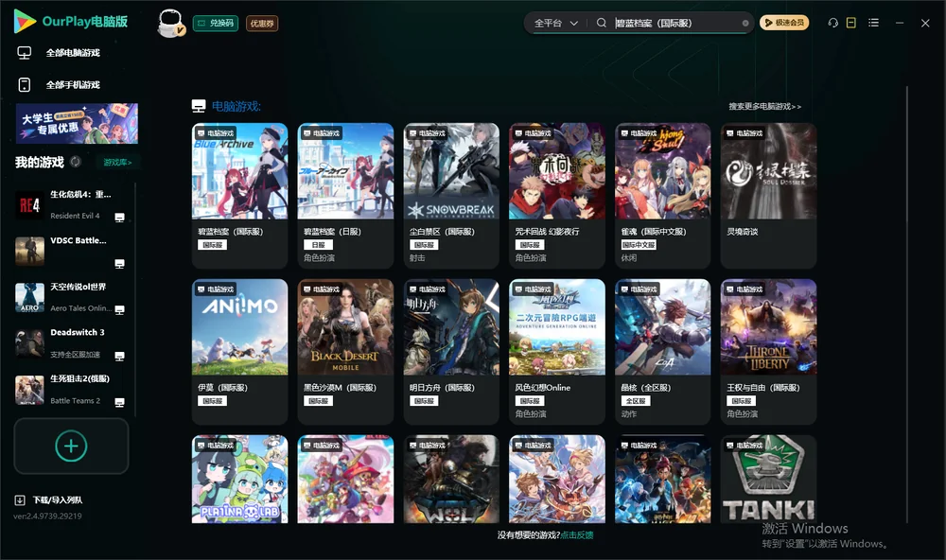Select VDSC Battle in my games
Image resolution: width=946 pixels, height=560 pixels.
click(x=71, y=251)
